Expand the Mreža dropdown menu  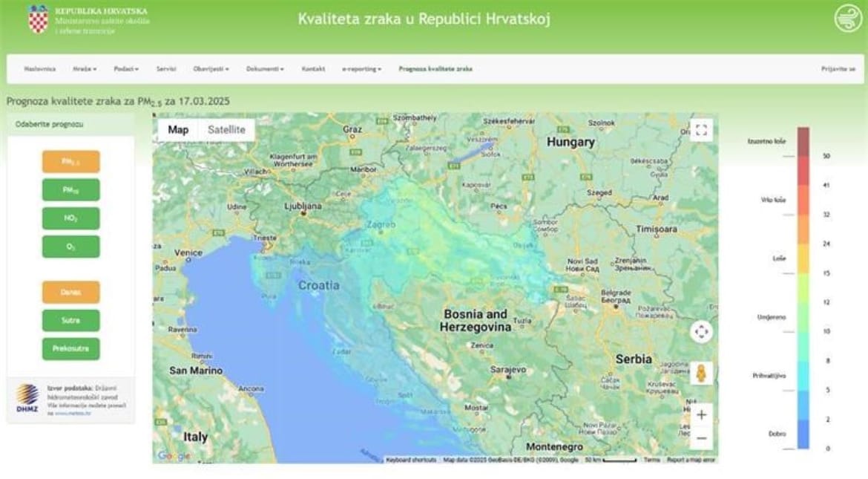click(x=85, y=69)
